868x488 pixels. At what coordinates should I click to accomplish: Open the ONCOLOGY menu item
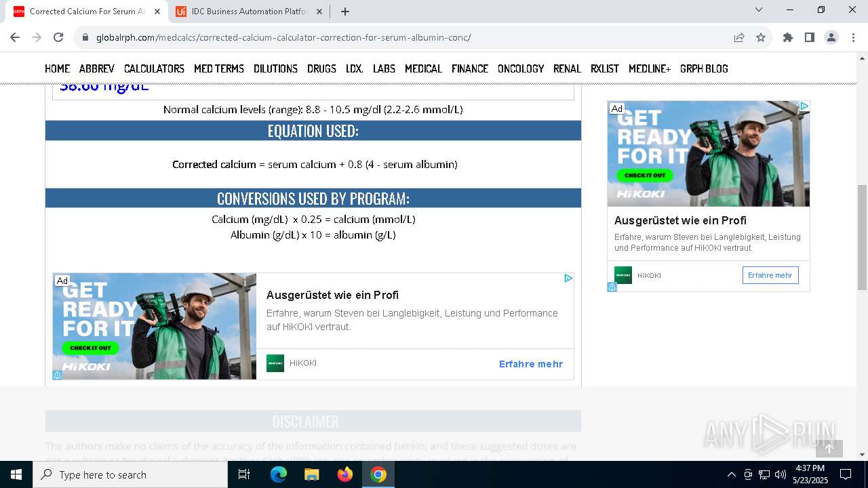pyautogui.click(x=521, y=68)
